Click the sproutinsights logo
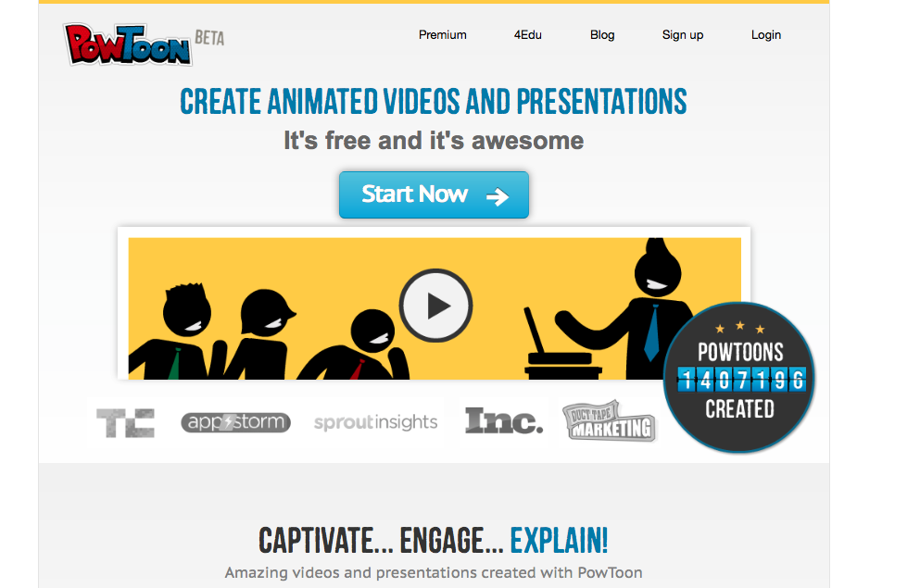Screen dimensions: 920x588 [375, 422]
